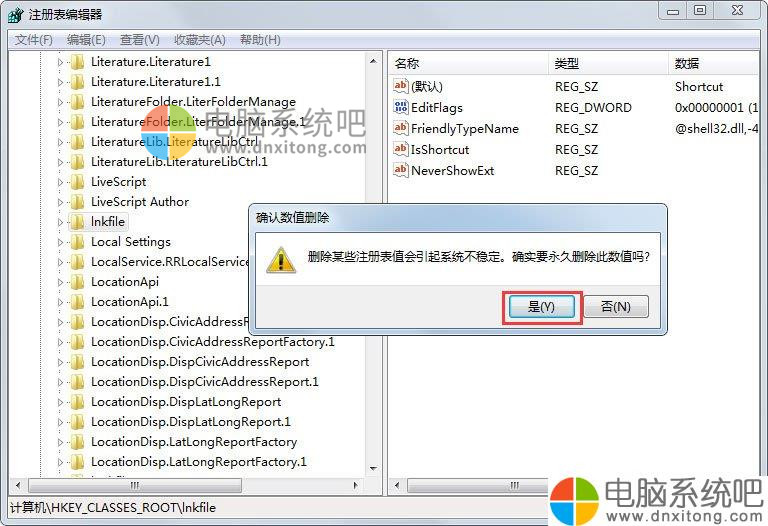Click the tree pane's horizontal scrollbar thumb
768x526 pixels.
(135, 485)
